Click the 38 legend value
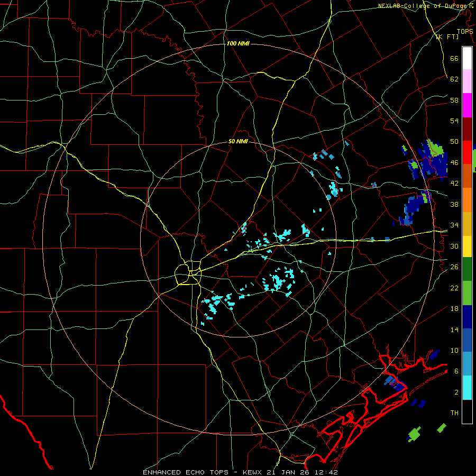Viewport: 476px width, 476px height. point(454,204)
